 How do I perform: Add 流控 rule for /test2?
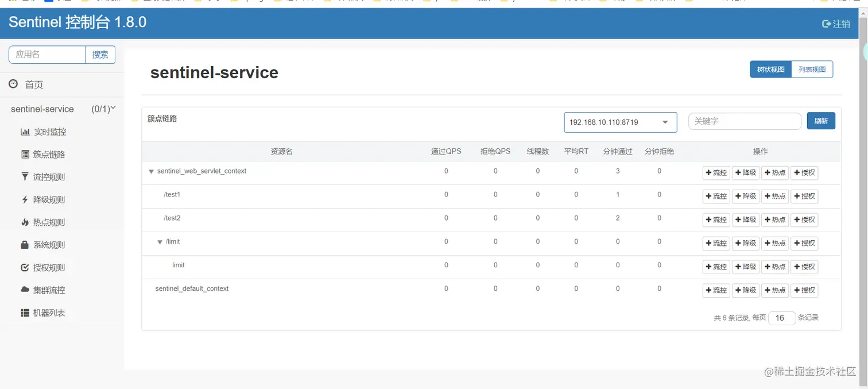[x=716, y=220]
